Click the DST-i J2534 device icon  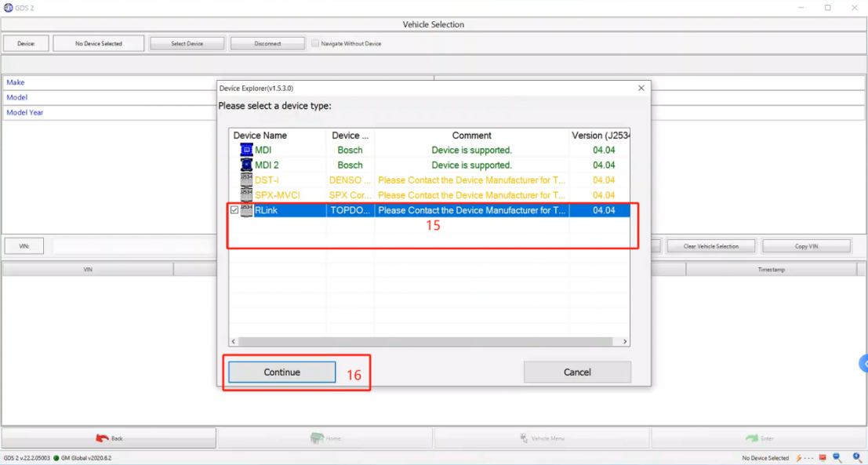[x=246, y=180]
